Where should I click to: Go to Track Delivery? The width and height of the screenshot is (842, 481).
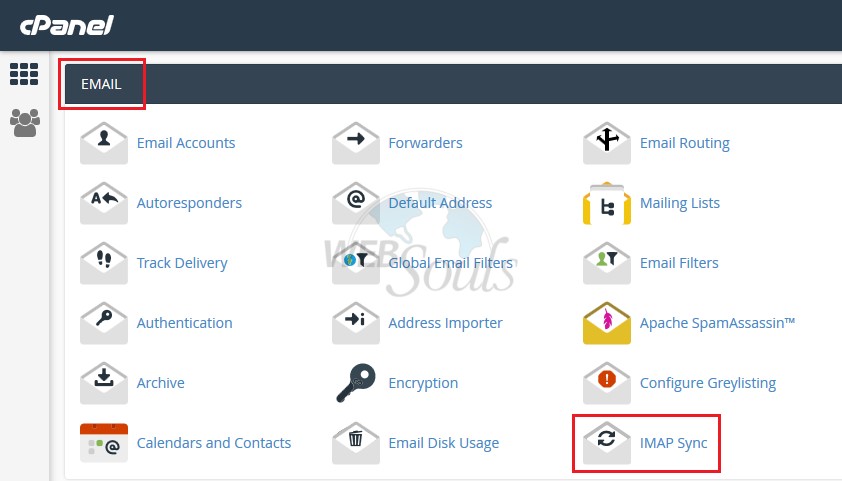pos(182,264)
